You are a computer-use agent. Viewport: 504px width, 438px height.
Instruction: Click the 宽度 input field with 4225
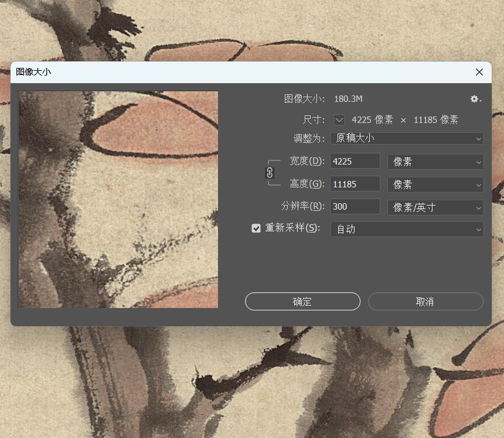(355, 161)
